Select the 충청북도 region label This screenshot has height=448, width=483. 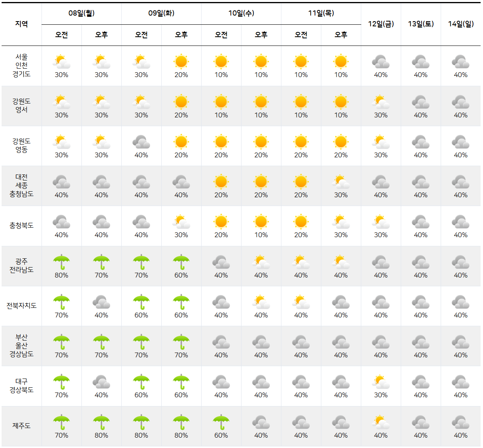tap(22, 226)
